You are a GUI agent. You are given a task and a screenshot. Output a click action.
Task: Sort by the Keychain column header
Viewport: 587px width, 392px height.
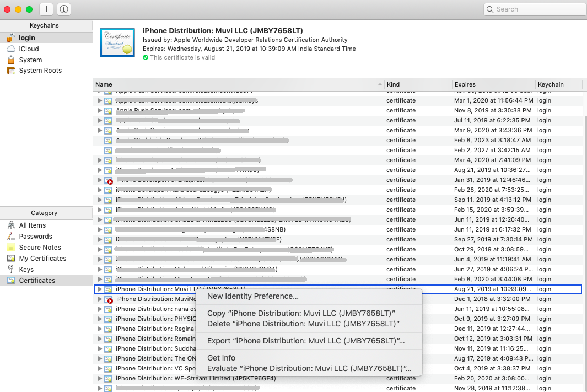[558, 84]
